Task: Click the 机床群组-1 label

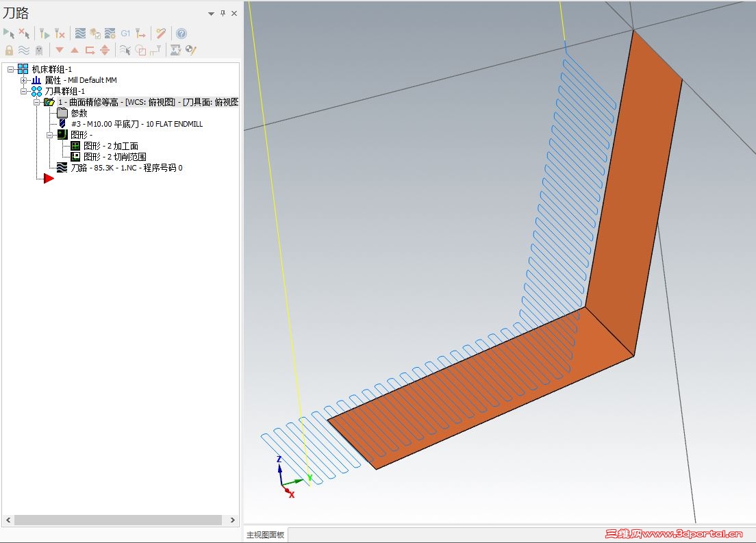Action: (x=51, y=69)
